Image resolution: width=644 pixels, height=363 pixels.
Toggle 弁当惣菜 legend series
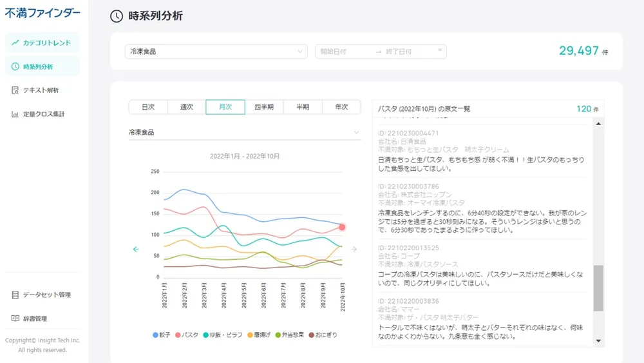(290, 335)
